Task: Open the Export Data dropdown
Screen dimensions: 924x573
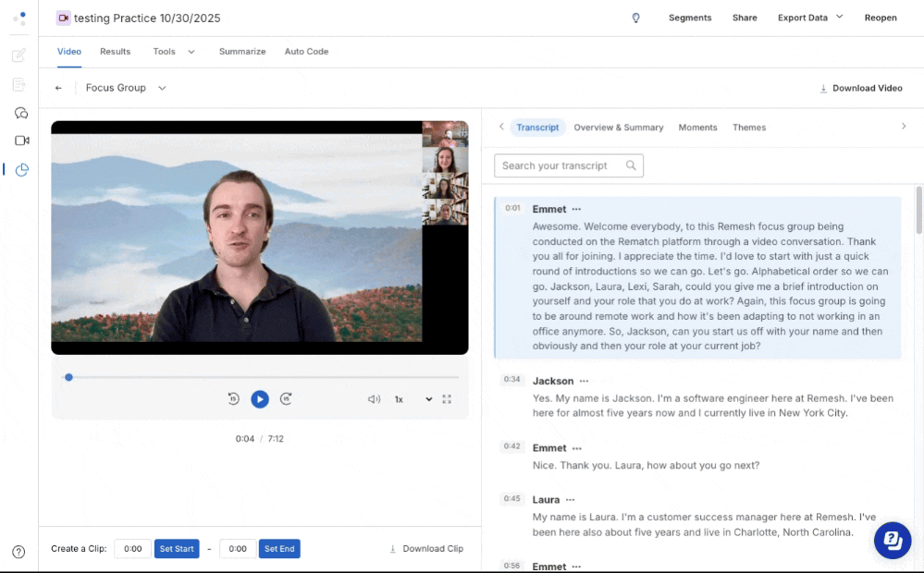Action: (808, 18)
